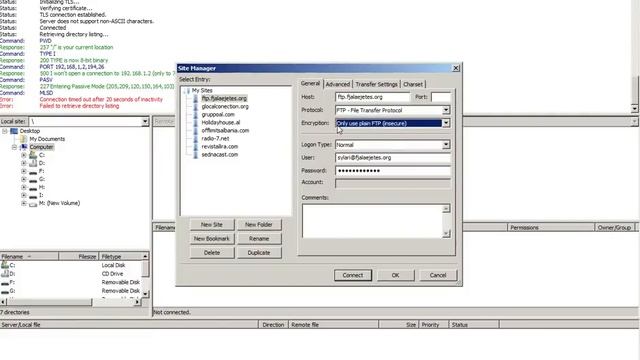Image resolution: width=640 pixels, height=360 pixels.
Task: Close the Site Manager dialog
Action: tap(456, 68)
